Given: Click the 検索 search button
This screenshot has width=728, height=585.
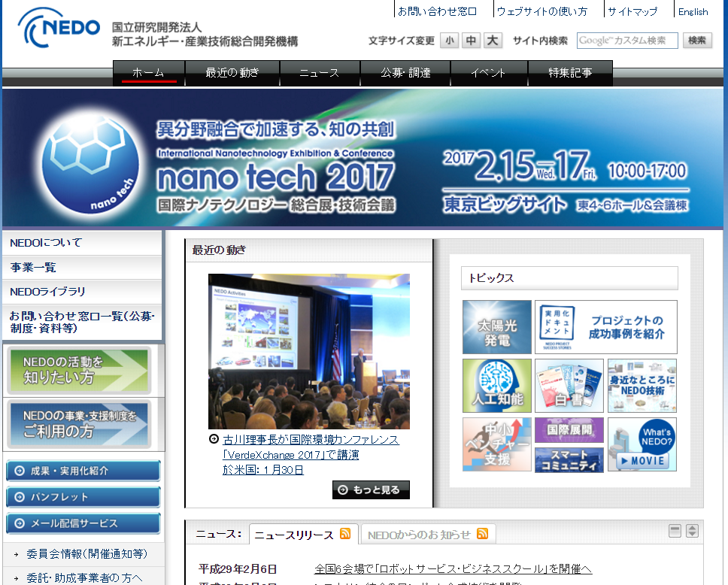Looking at the screenshot, I should pos(697,41).
